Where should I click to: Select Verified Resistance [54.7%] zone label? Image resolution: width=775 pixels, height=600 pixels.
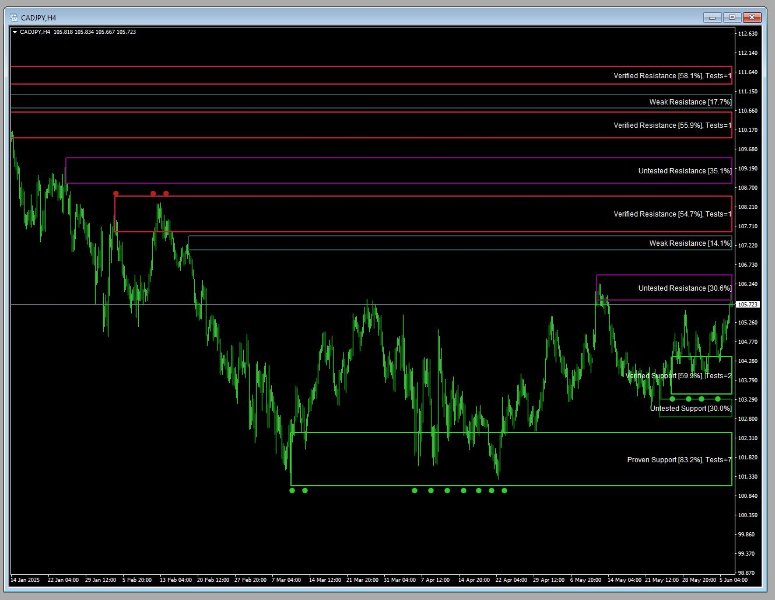tap(672, 214)
